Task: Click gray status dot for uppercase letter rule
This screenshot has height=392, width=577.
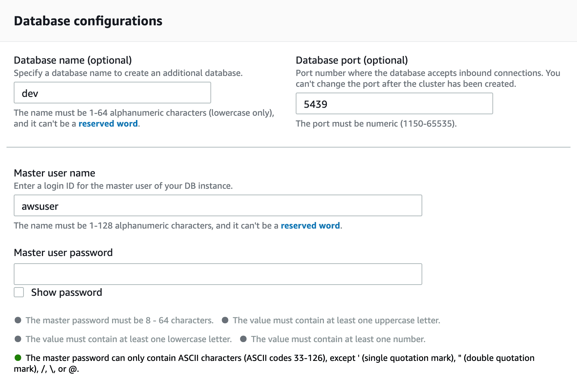Action: [x=225, y=320]
